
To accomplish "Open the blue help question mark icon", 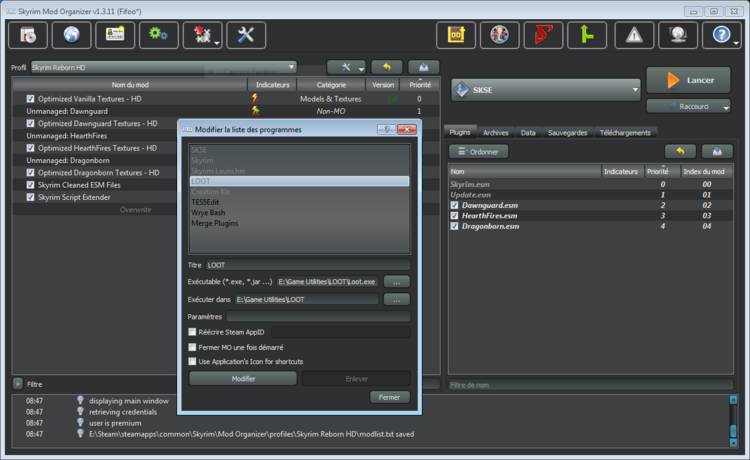I will point(721,35).
